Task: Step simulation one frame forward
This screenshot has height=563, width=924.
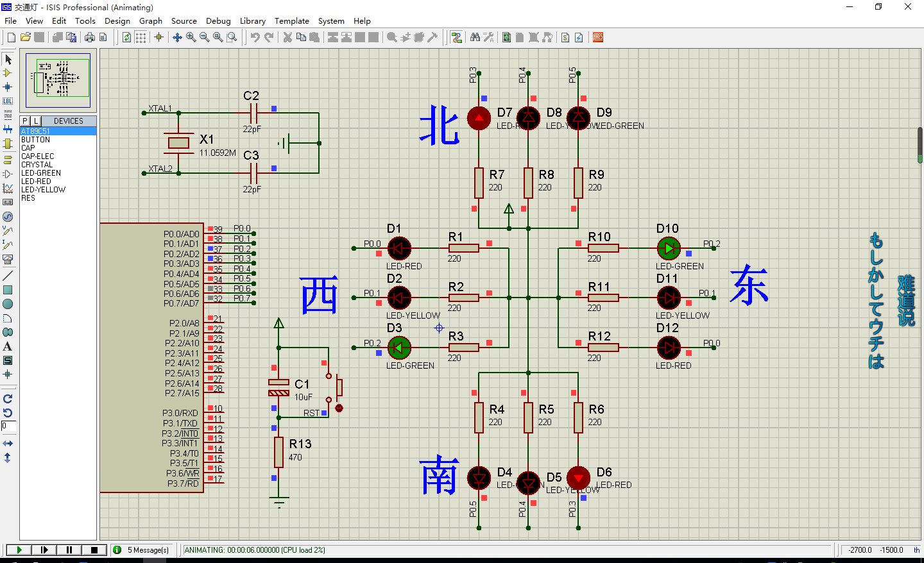Action: tap(44, 550)
